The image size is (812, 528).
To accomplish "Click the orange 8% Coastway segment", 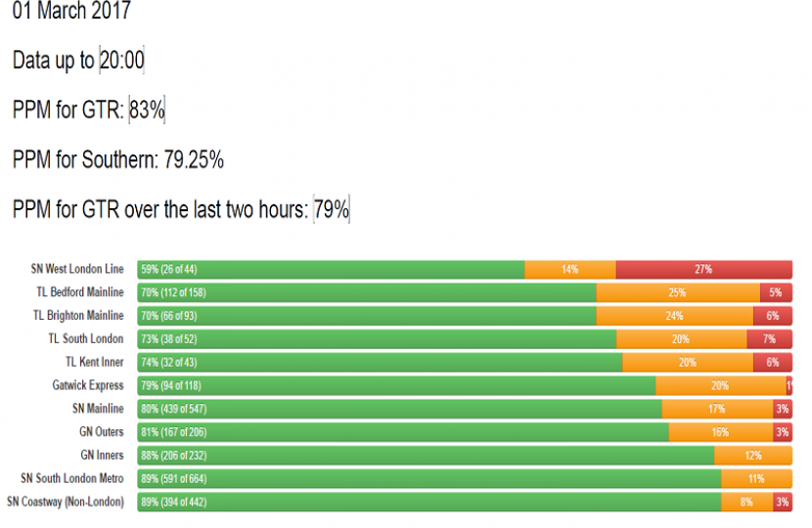I will (746, 503).
